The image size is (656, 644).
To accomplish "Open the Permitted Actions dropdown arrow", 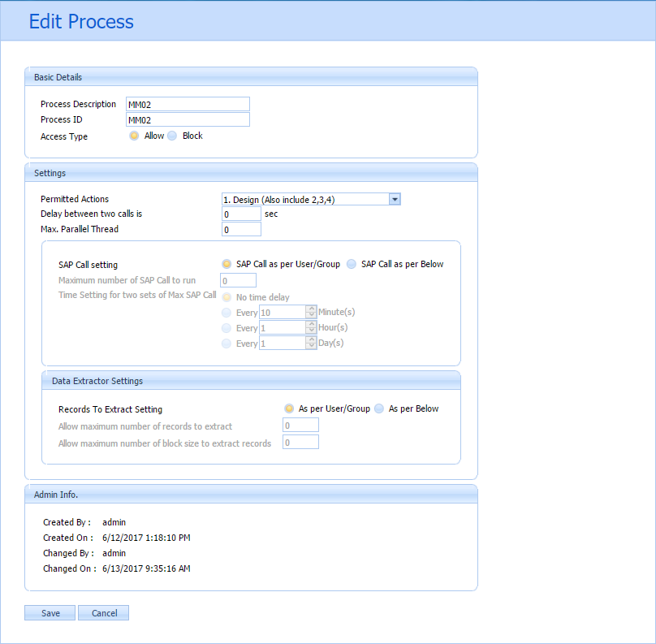I will point(395,200).
